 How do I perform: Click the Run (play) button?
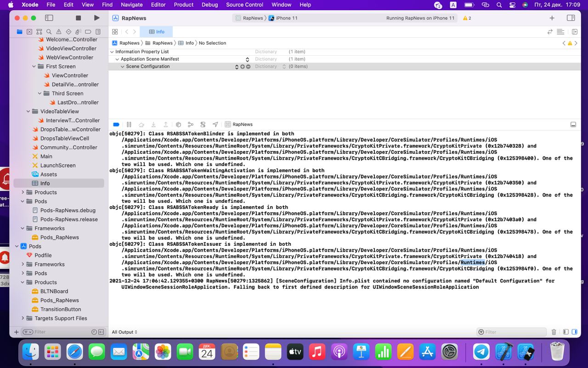click(96, 18)
